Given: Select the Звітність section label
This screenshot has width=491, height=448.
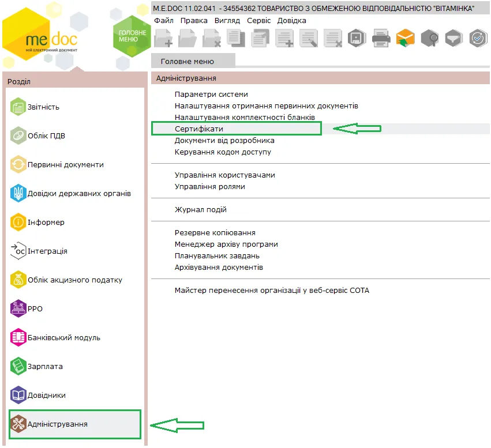Looking at the screenshot, I should pyautogui.click(x=43, y=107).
